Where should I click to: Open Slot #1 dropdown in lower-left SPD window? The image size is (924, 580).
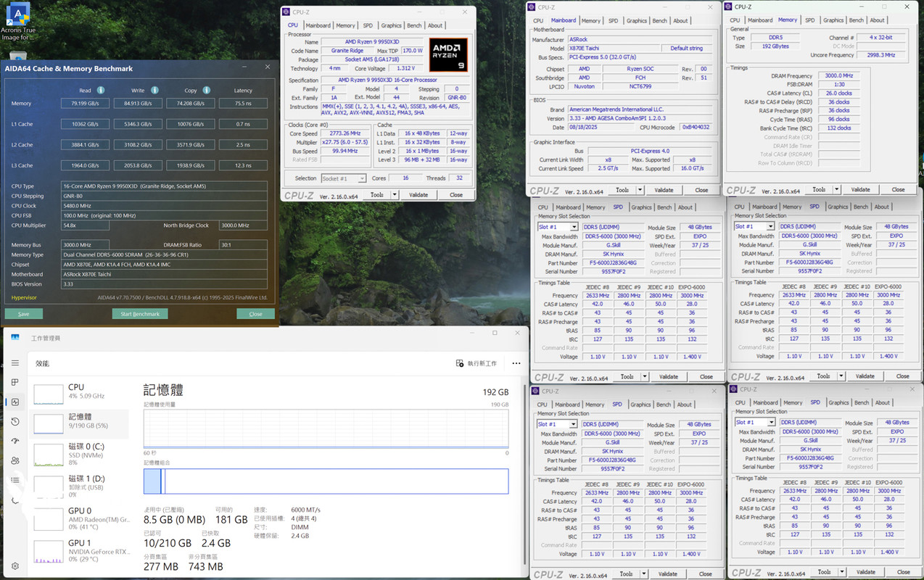pos(557,424)
